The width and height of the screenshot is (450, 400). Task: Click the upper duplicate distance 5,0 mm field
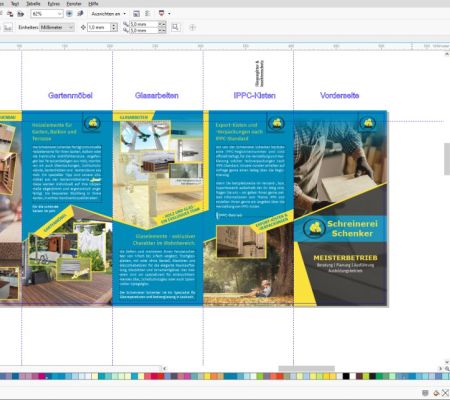144,24
